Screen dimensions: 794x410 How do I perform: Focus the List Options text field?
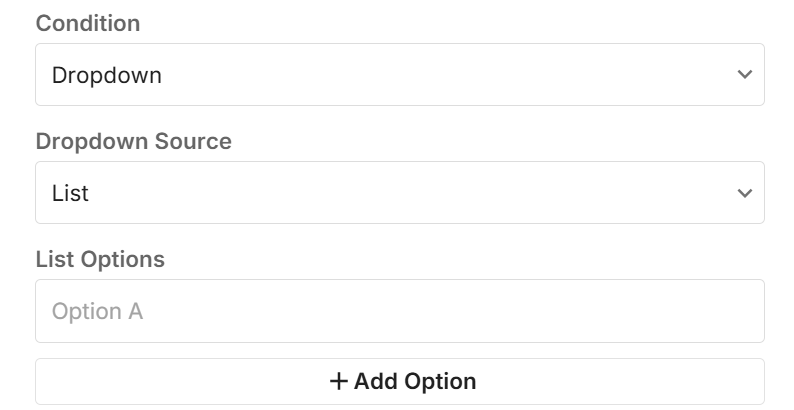coord(399,311)
